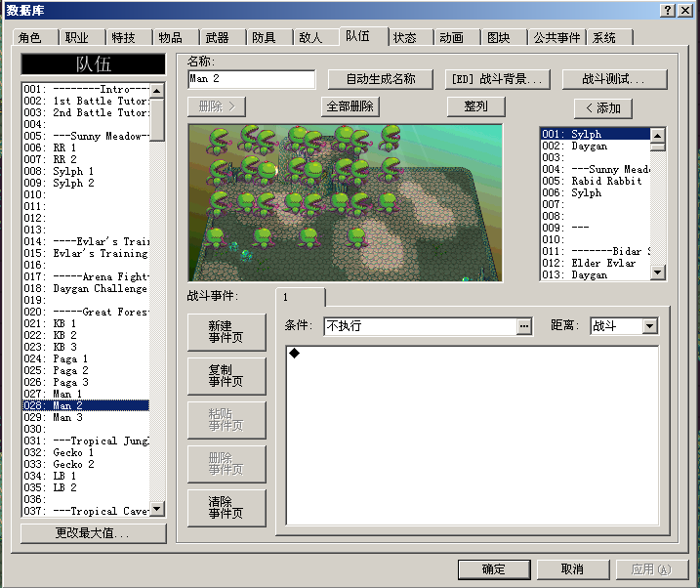The width and height of the screenshot is (700, 588).
Task: Open the 特技 tab
Action: (129, 37)
